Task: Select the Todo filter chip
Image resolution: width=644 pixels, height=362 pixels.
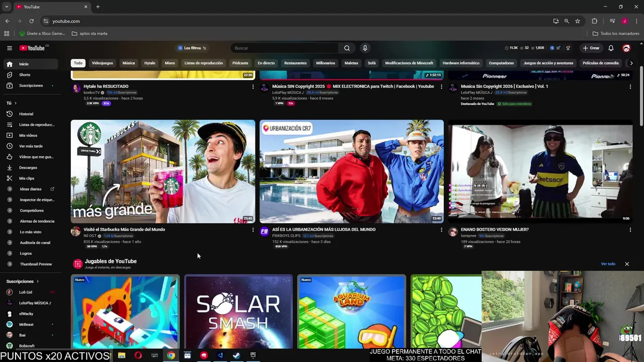Action: (78, 63)
